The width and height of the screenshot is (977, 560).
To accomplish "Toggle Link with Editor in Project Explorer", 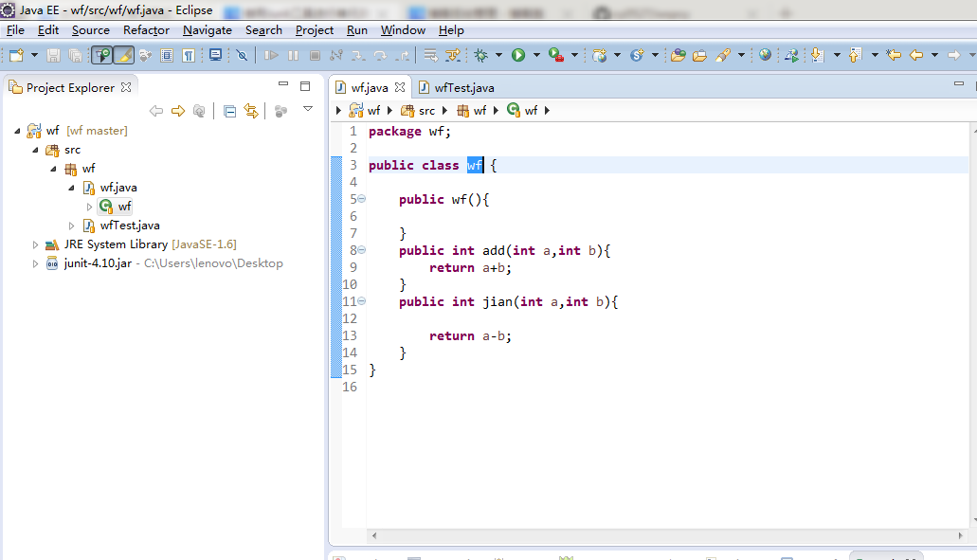I will (x=251, y=112).
